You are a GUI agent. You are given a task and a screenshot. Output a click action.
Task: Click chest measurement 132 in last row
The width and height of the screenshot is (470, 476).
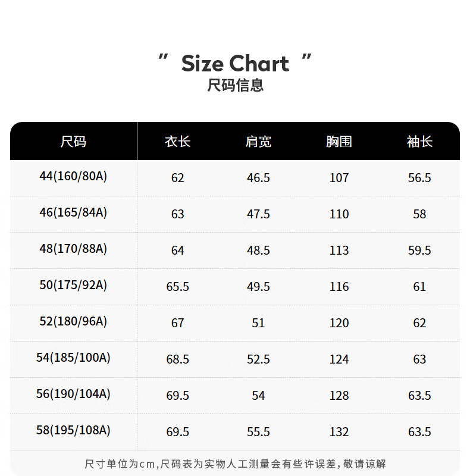(339, 432)
